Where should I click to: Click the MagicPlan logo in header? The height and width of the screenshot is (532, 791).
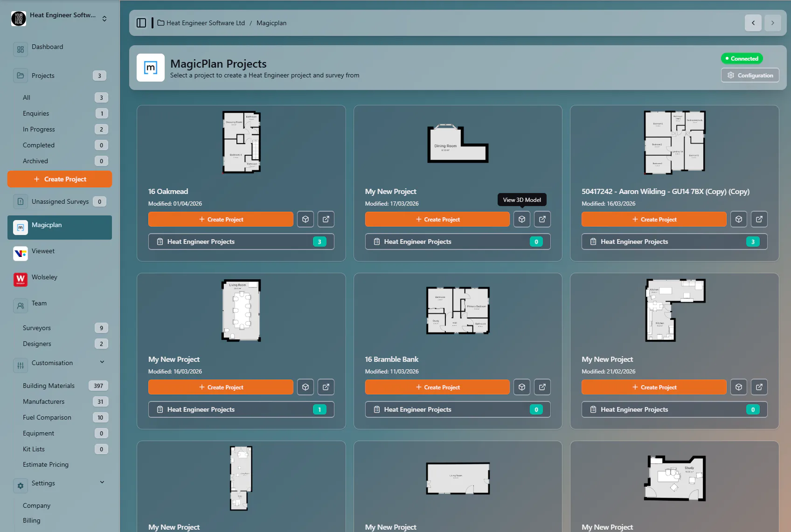151,68
